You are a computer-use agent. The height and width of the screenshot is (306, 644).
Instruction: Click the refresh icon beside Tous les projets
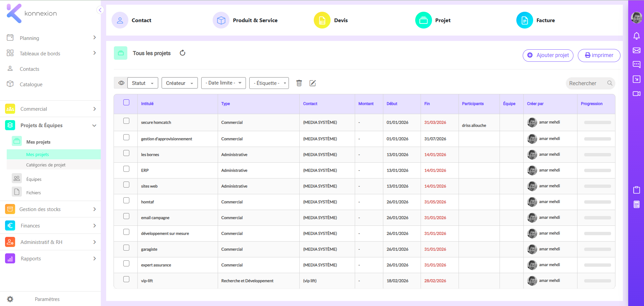tap(182, 53)
